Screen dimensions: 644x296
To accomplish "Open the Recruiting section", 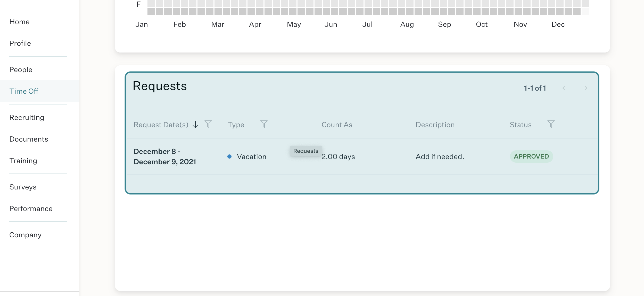I will click(27, 118).
